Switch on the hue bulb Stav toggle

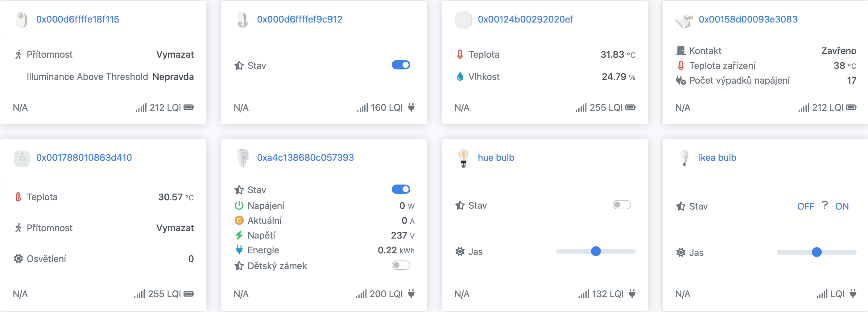(621, 205)
